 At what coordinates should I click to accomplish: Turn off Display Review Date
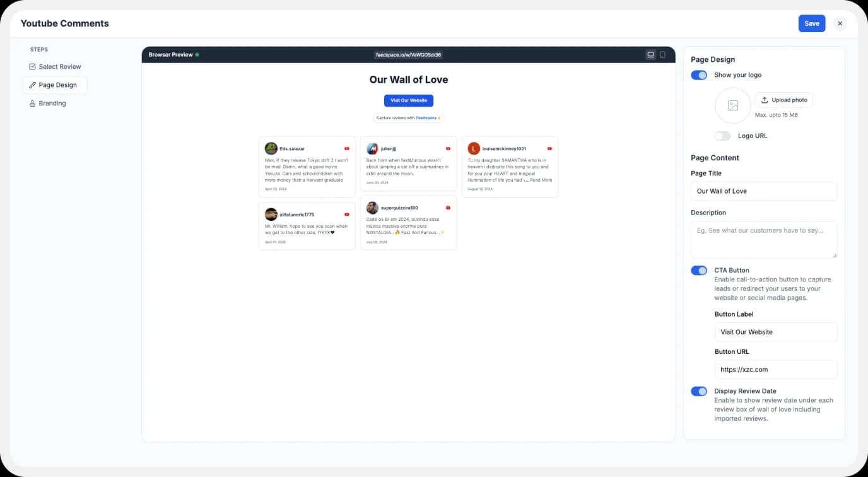point(698,391)
